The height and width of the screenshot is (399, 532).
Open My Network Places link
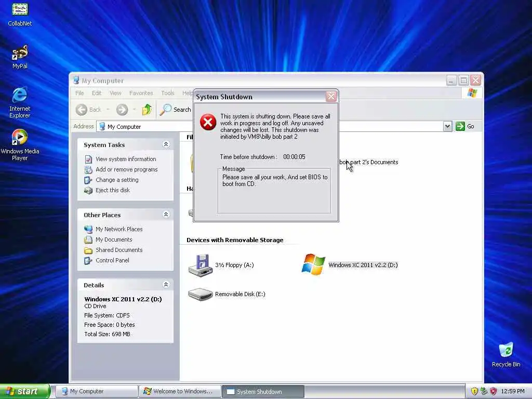(119, 229)
